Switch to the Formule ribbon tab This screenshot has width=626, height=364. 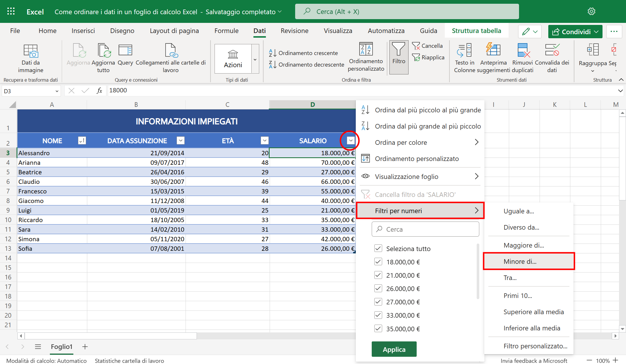pyautogui.click(x=226, y=31)
